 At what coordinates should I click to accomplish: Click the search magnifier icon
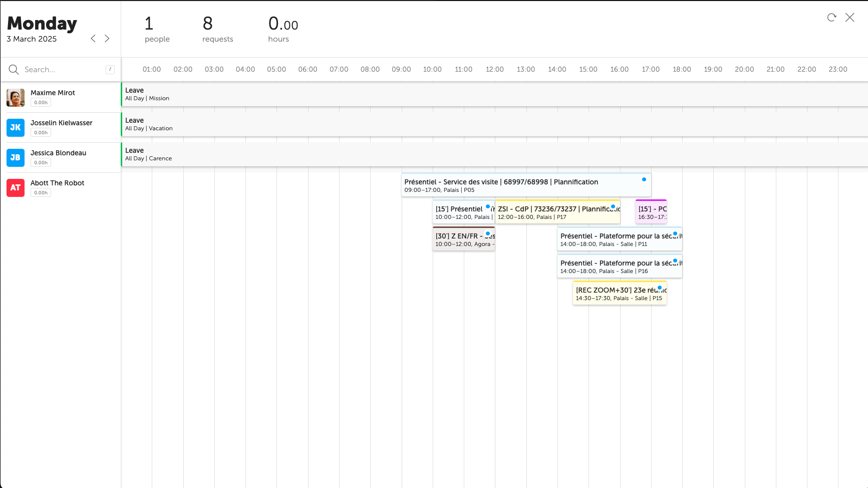point(14,70)
